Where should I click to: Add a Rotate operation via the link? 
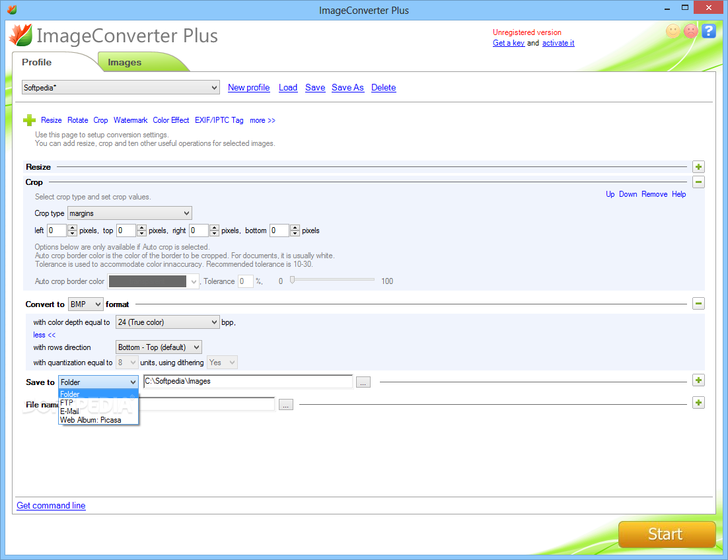tap(77, 120)
